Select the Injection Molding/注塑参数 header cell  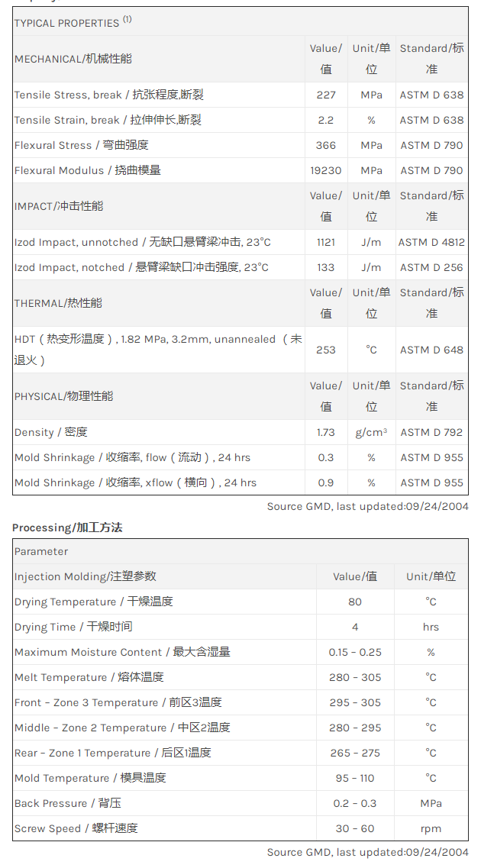(x=86, y=576)
